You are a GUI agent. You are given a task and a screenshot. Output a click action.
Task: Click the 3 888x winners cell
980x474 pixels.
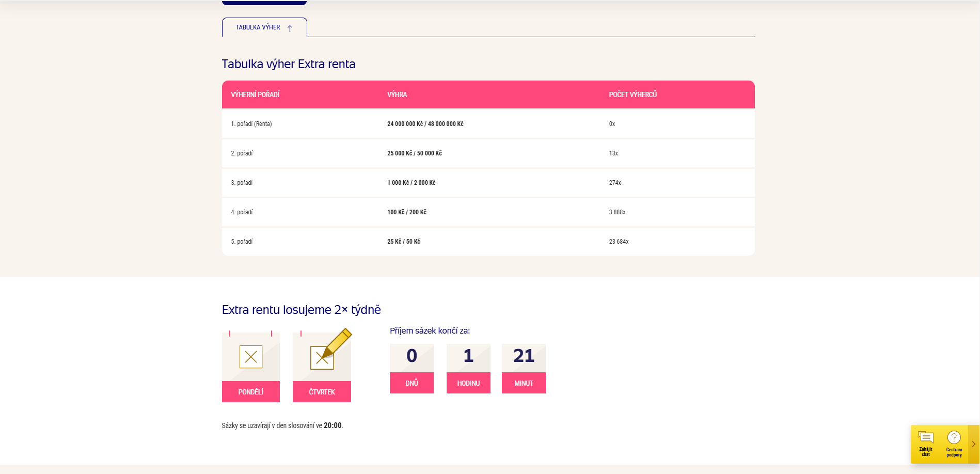click(617, 212)
